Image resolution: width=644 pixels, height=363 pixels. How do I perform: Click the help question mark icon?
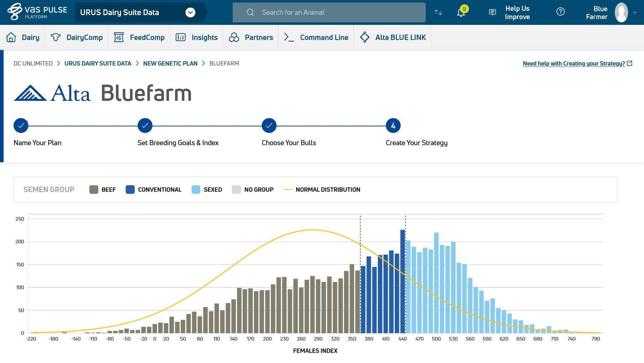(x=560, y=12)
